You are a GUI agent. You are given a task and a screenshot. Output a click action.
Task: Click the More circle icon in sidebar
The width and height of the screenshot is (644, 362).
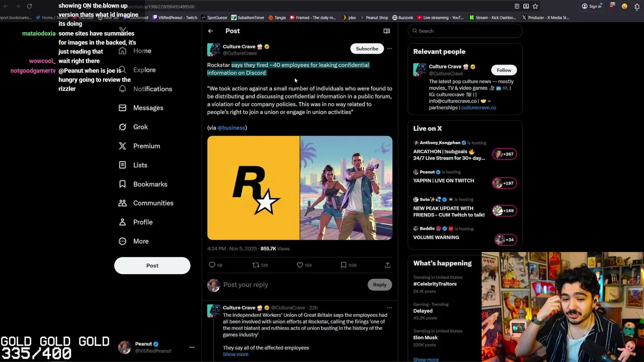[122, 241]
